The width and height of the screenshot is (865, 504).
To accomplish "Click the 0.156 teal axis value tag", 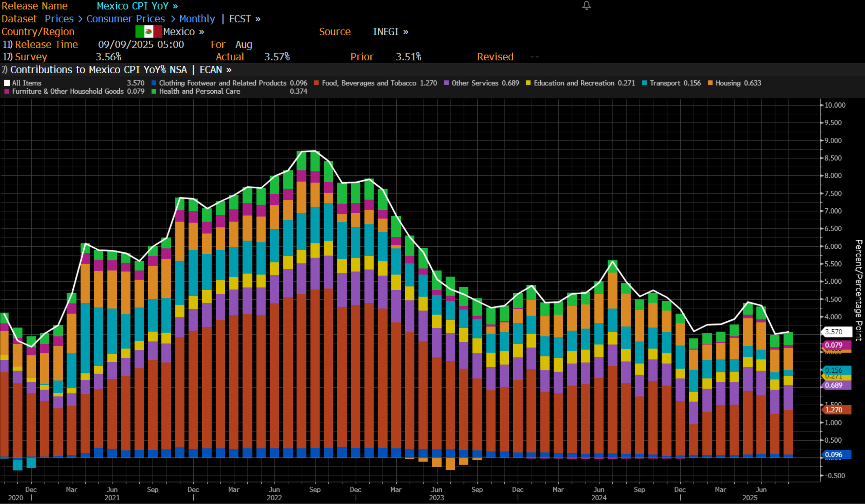I will (x=836, y=370).
